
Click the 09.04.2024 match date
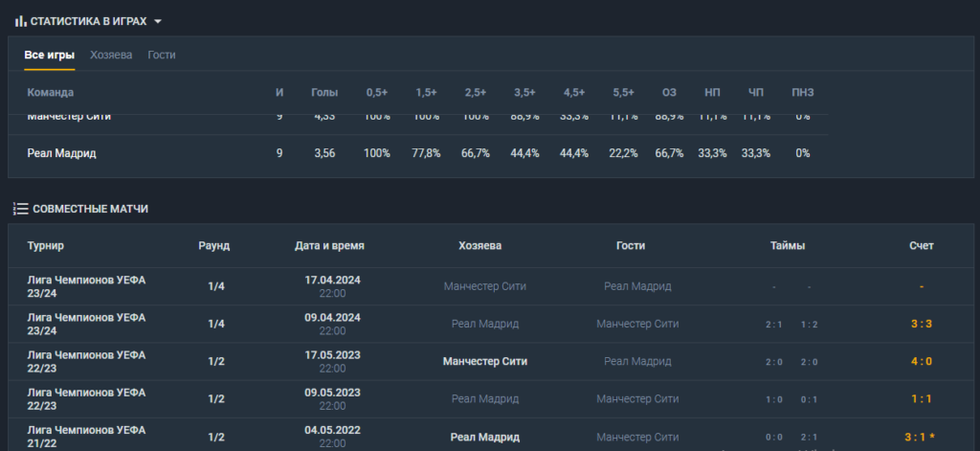(x=332, y=318)
